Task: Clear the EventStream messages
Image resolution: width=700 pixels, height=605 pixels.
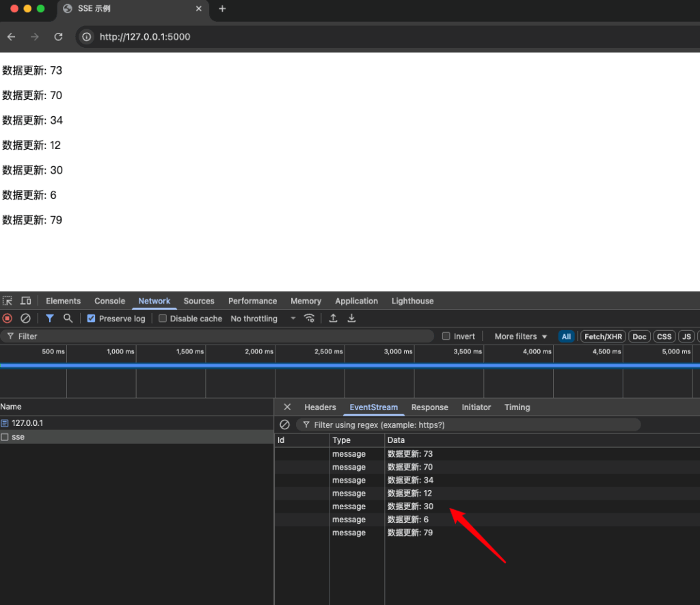Action: [284, 425]
